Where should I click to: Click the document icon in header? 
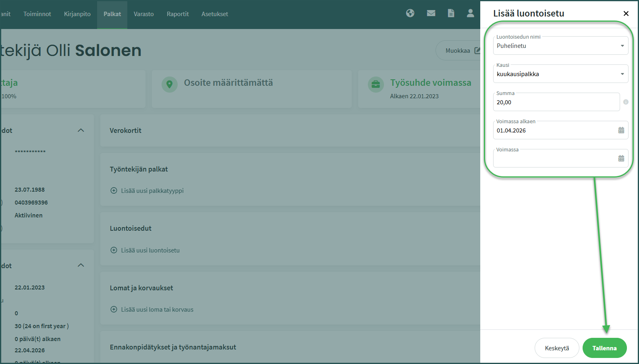(451, 13)
